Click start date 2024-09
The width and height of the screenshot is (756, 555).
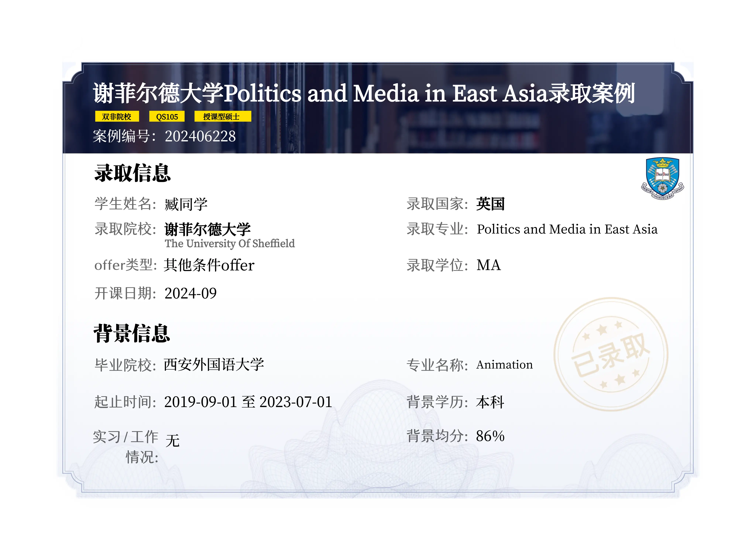[190, 294]
